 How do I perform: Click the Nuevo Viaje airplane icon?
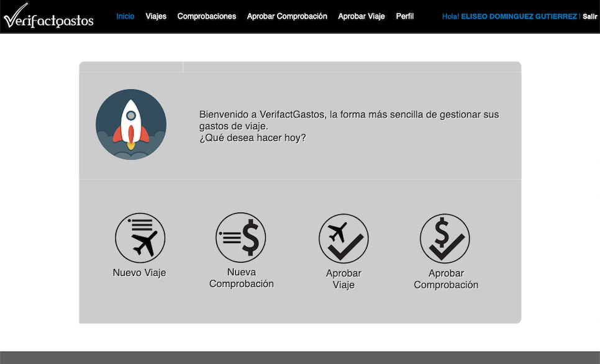pyautogui.click(x=140, y=238)
